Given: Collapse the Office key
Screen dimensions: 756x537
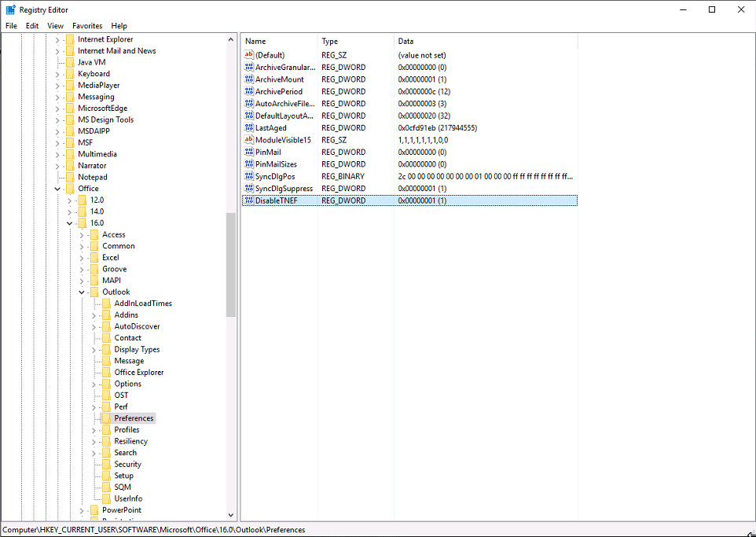Looking at the screenshot, I should 57,189.
